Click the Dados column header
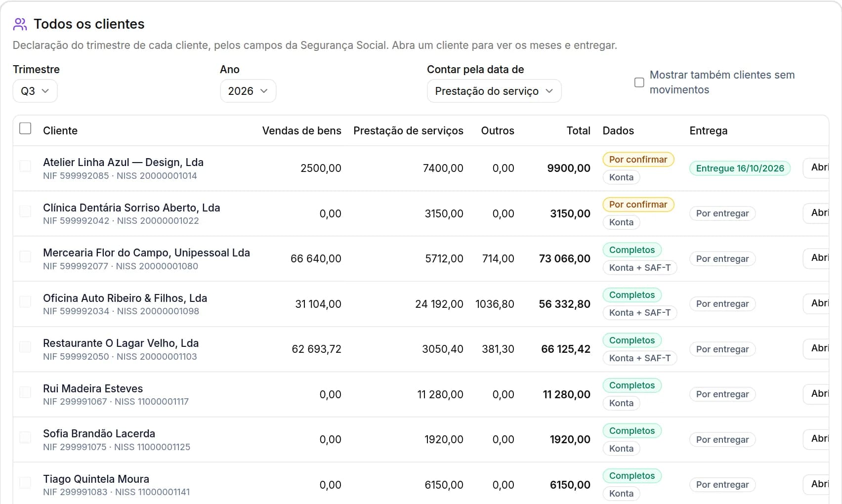This screenshot has width=842, height=504. (x=618, y=131)
